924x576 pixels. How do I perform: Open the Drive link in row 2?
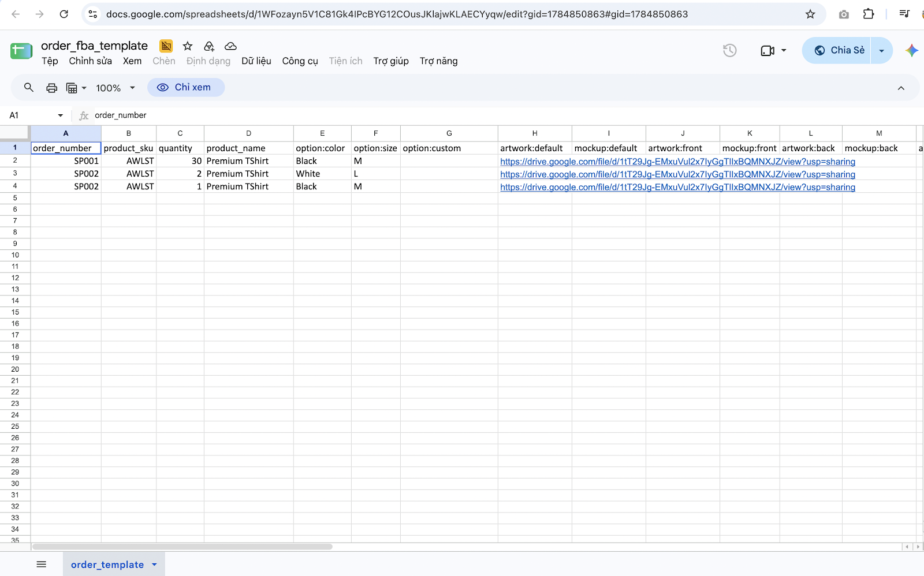(677, 162)
